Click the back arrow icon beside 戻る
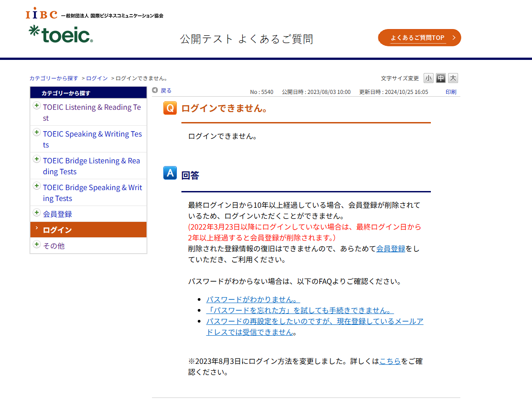Screen dimensions: 532x402 point(155,90)
